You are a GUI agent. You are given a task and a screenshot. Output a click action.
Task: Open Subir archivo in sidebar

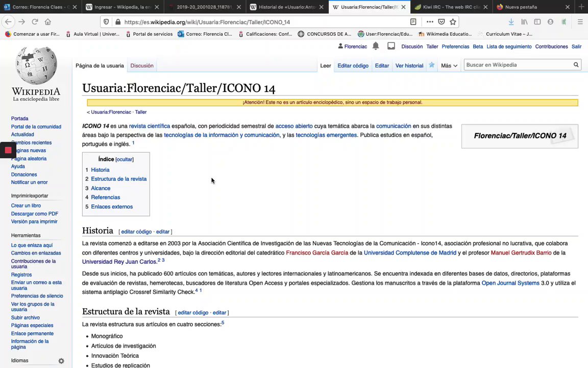click(25, 318)
